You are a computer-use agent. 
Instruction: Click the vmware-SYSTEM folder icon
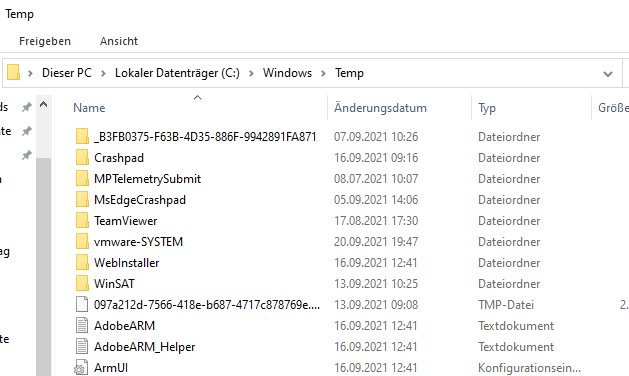pos(82,242)
